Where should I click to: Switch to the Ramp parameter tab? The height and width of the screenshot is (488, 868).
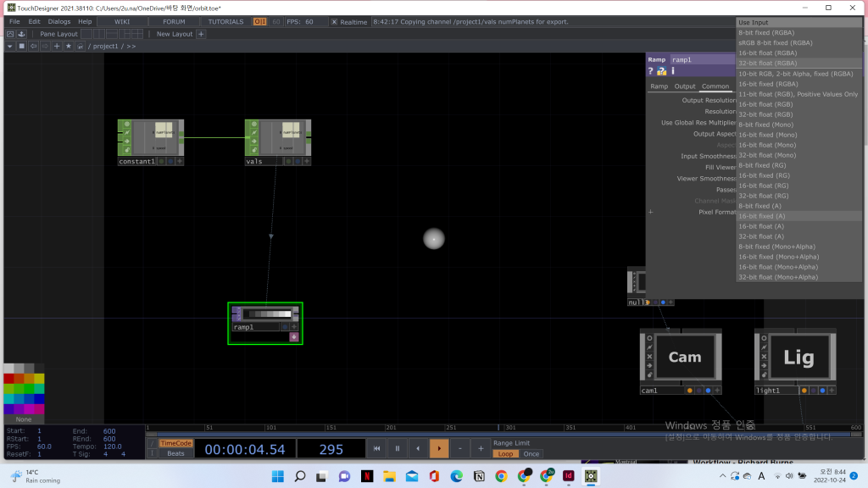[659, 86]
